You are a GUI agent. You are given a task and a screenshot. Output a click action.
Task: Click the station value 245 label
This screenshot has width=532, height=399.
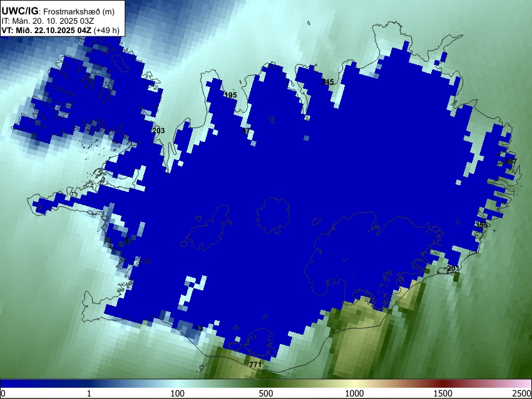pyautogui.click(x=327, y=82)
